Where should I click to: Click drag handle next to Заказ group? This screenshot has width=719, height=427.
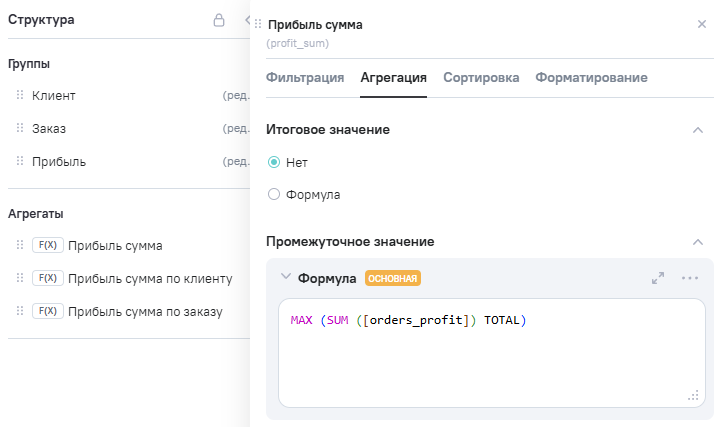[x=20, y=129]
